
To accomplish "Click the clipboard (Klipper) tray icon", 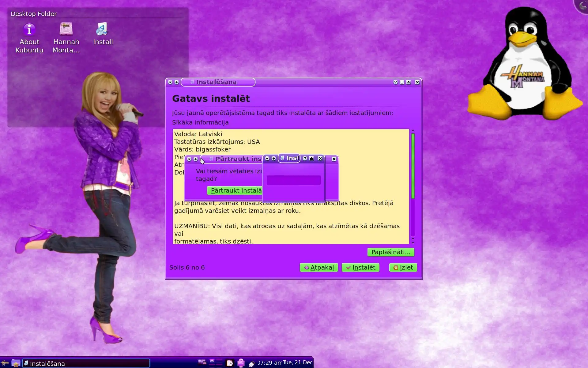I will tap(229, 363).
